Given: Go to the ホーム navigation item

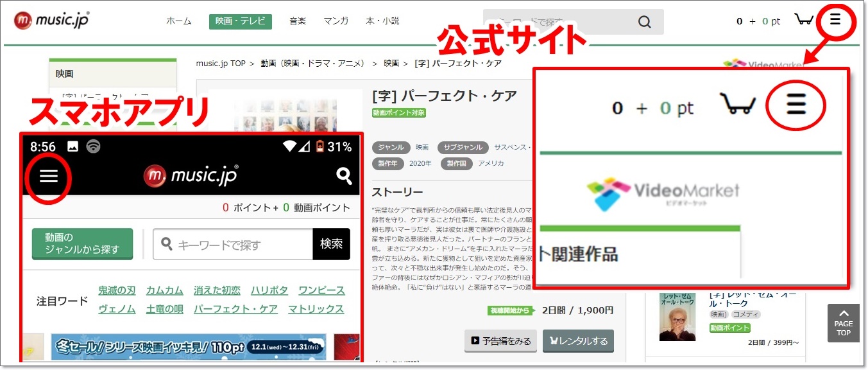Looking at the screenshot, I should (179, 21).
